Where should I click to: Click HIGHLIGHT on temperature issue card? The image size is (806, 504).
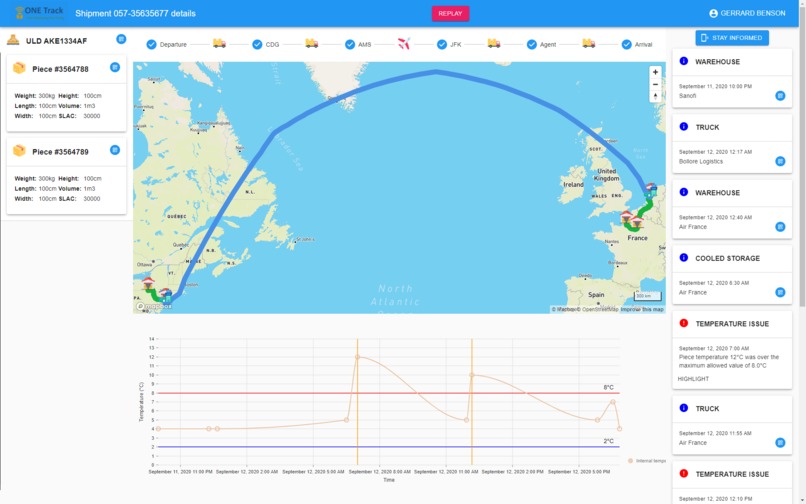pyautogui.click(x=693, y=379)
